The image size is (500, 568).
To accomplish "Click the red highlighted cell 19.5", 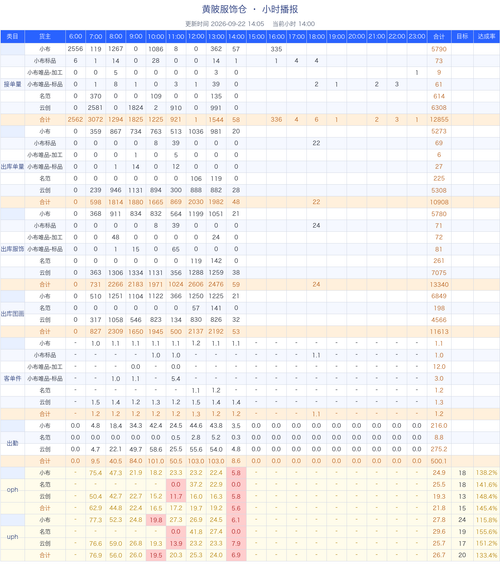I will (x=156, y=555).
